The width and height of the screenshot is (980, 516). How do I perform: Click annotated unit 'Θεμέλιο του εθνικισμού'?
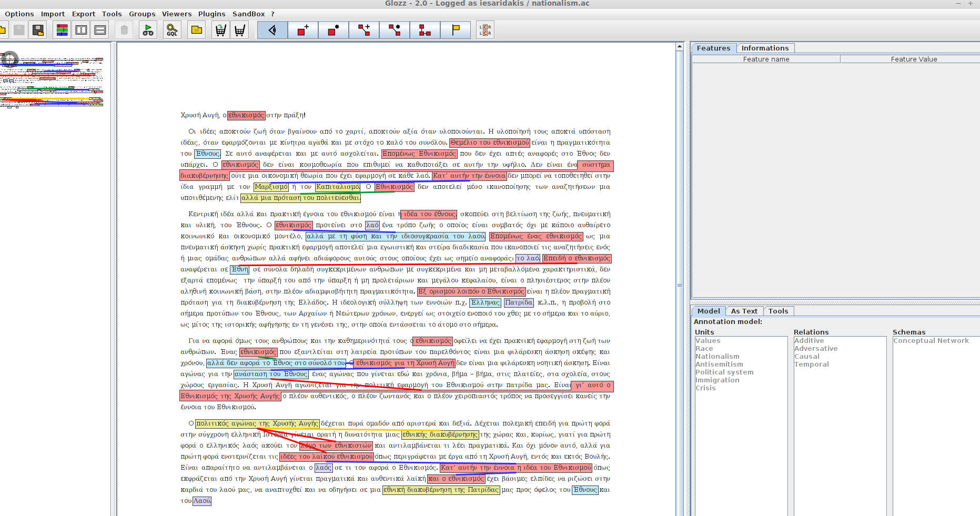point(490,143)
